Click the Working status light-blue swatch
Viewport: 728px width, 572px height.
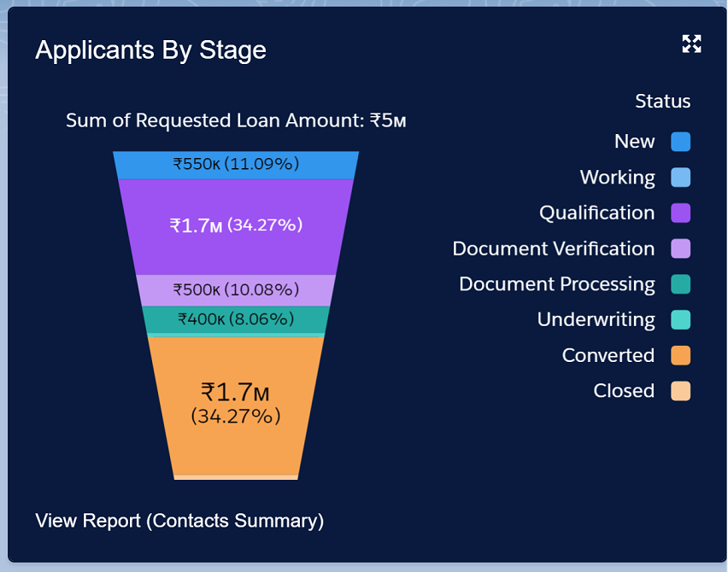tap(680, 178)
